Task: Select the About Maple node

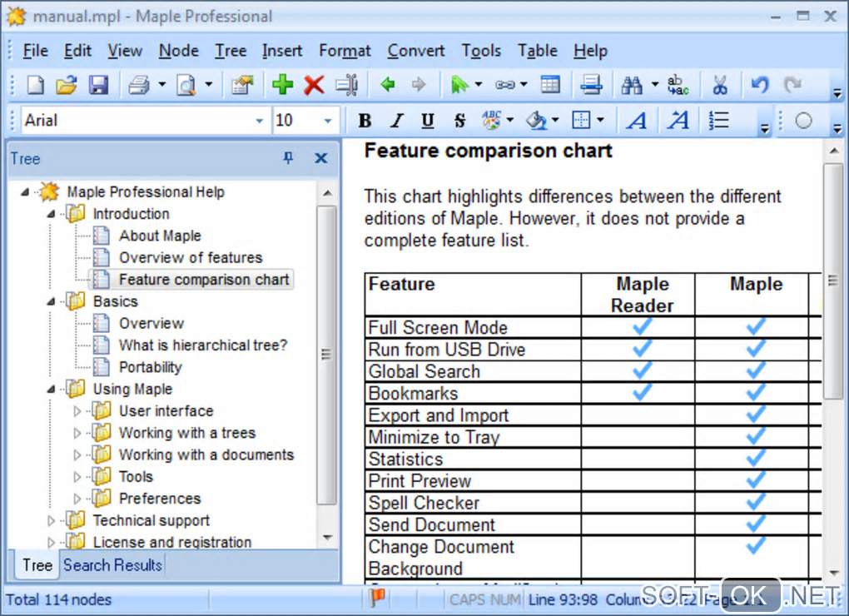Action: pos(160,236)
